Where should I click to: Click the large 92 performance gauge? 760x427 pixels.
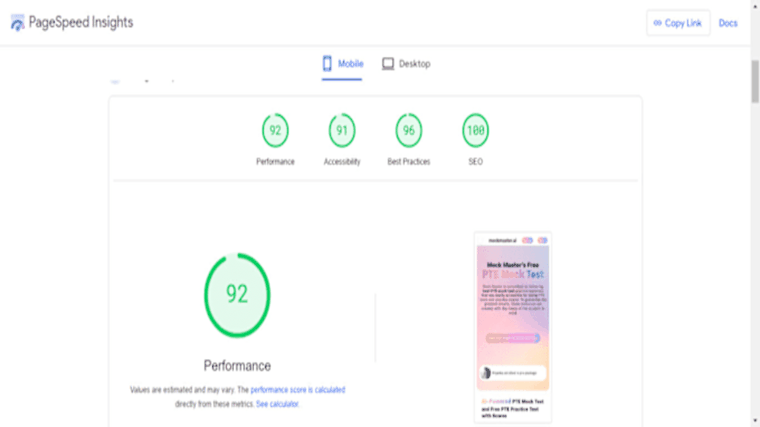pyautogui.click(x=237, y=295)
